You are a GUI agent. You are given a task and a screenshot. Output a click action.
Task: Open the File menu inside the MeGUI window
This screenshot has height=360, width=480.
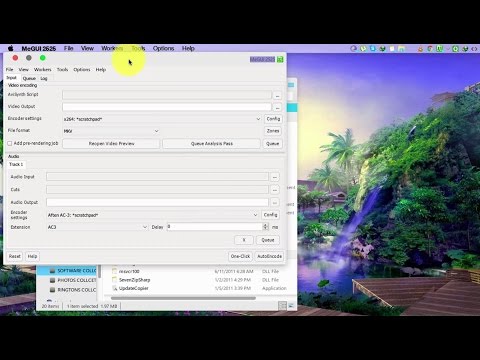(x=10, y=70)
